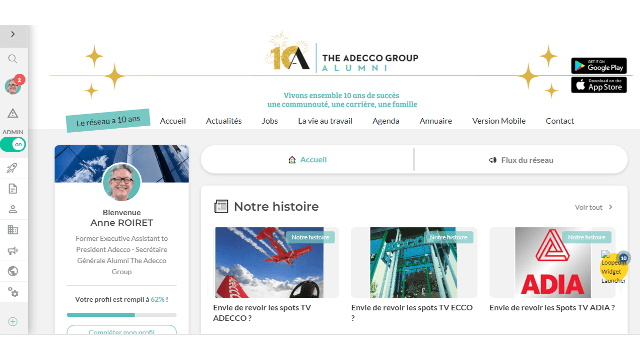The width and height of the screenshot is (640, 360).
Task: Open the megaphone icon in sidebar
Action: pyautogui.click(x=13, y=251)
